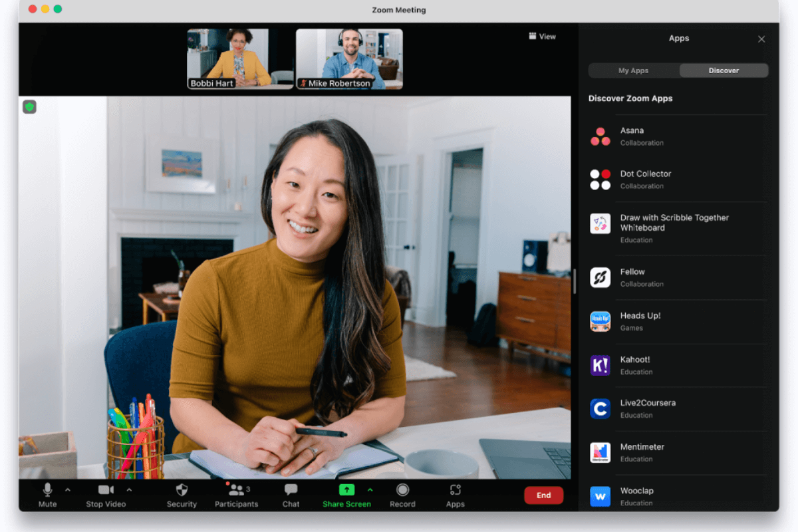The height and width of the screenshot is (532, 798).
Task: Open the Security shield icon
Action: click(182, 490)
